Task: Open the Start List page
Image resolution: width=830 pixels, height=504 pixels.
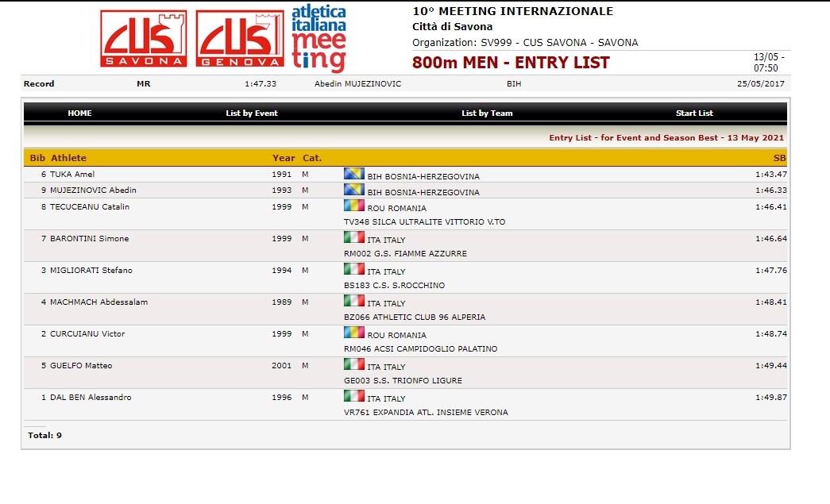Action: click(694, 113)
